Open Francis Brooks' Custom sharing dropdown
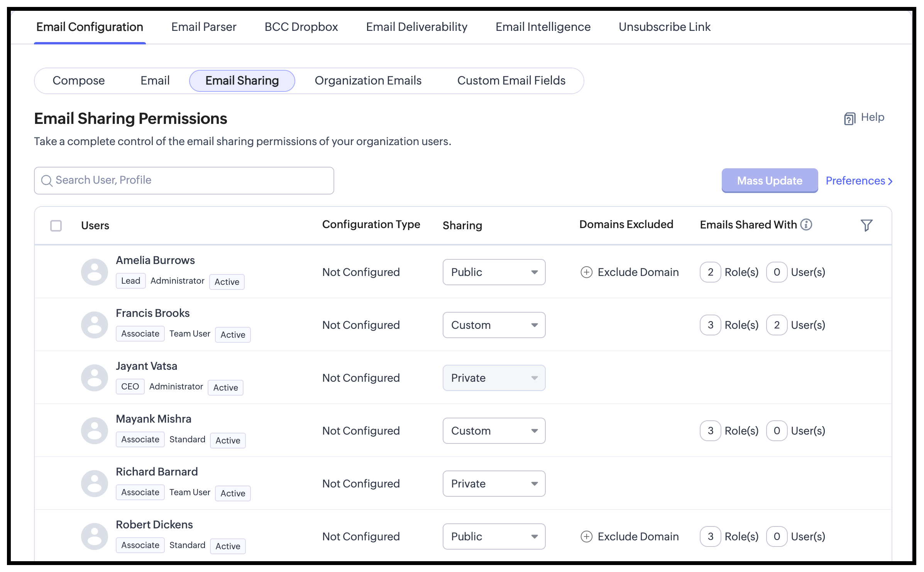 (494, 325)
